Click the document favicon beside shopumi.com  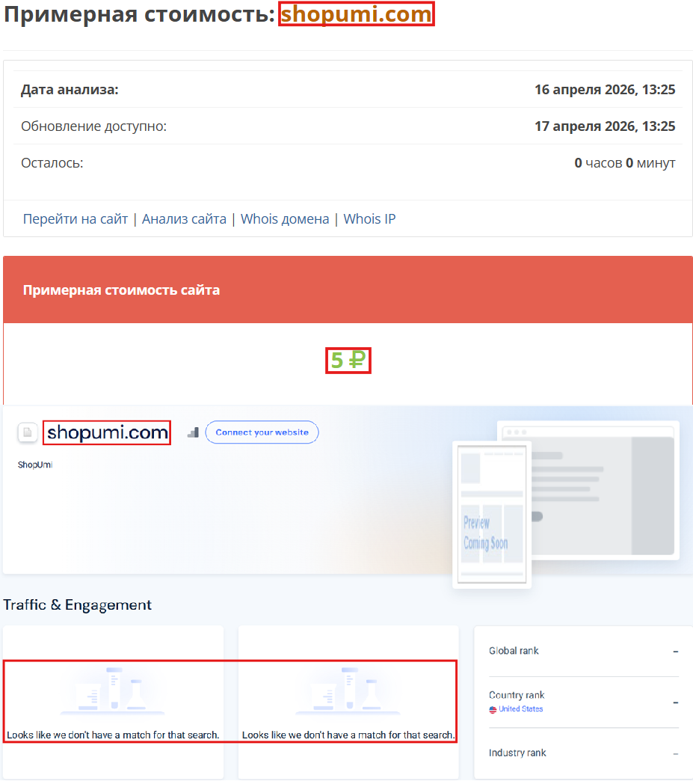[x=27, y=432]
